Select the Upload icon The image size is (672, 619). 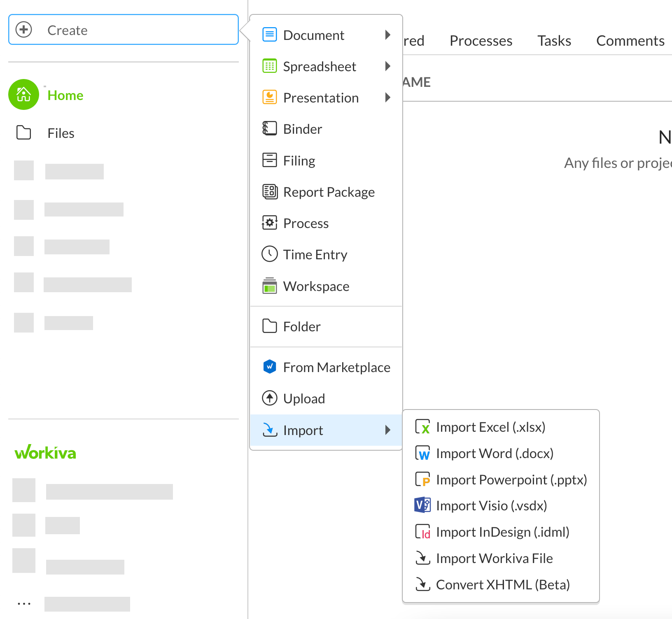tap(270, 398)
